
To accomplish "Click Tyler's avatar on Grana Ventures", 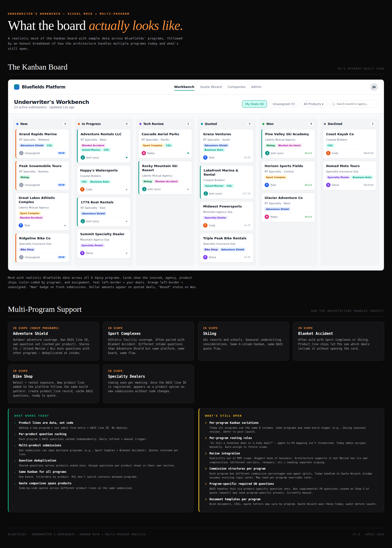I will point(205,158).
